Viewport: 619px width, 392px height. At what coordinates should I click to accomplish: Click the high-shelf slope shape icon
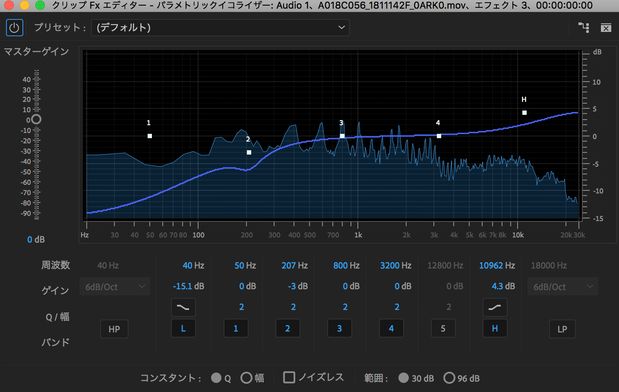tap(495, 307)
